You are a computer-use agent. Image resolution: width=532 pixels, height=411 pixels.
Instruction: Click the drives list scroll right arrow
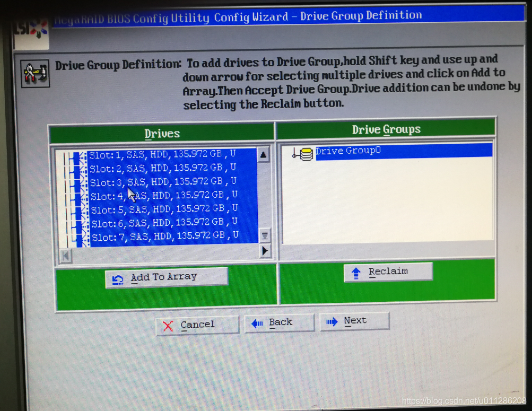point(265,251)
